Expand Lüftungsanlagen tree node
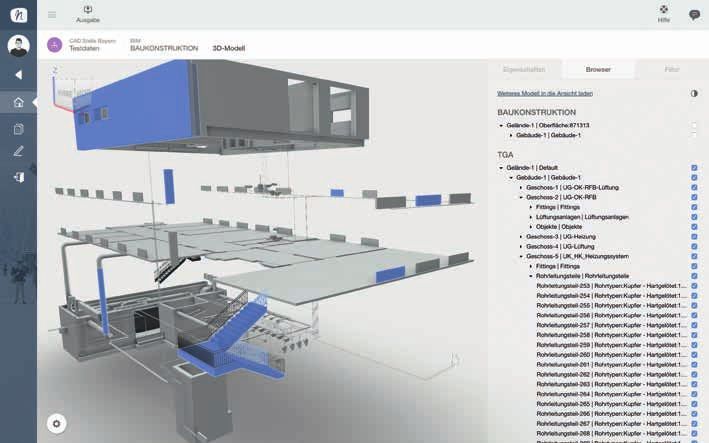 pos(531,217)
